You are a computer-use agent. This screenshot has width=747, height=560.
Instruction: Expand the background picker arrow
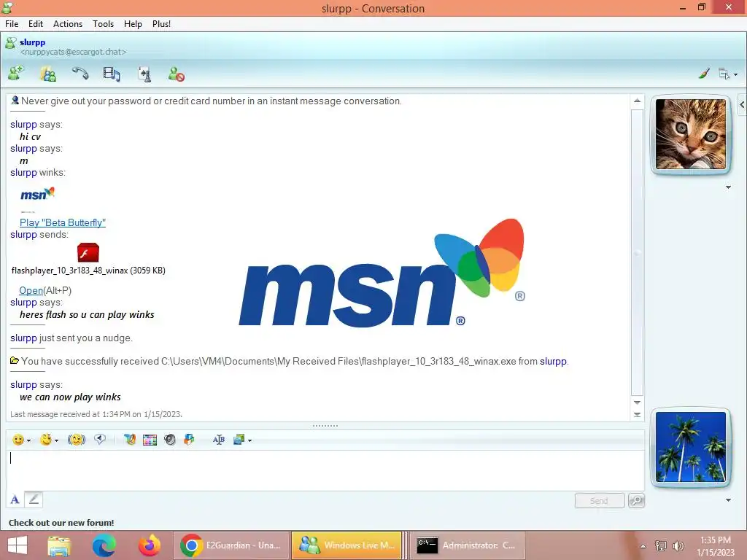point(250,440)
